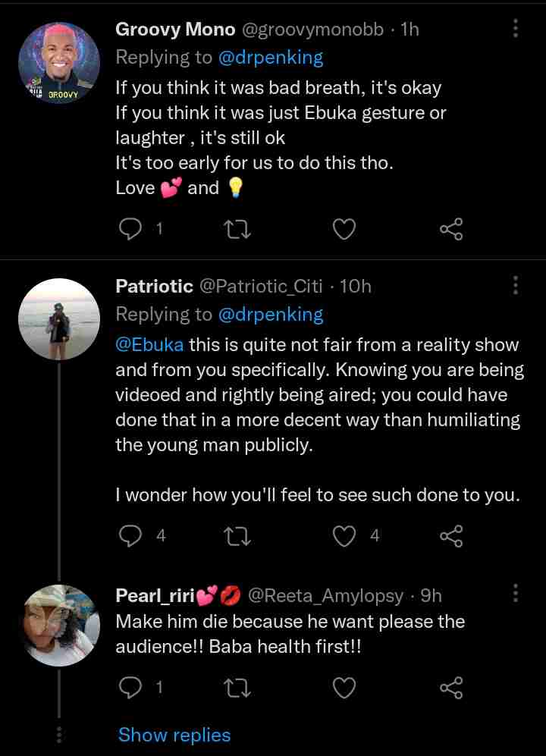The width and height of the screenshot is (546, 756).
Task: Open more options on Patriotic's tweet
Action: [516, 286]
